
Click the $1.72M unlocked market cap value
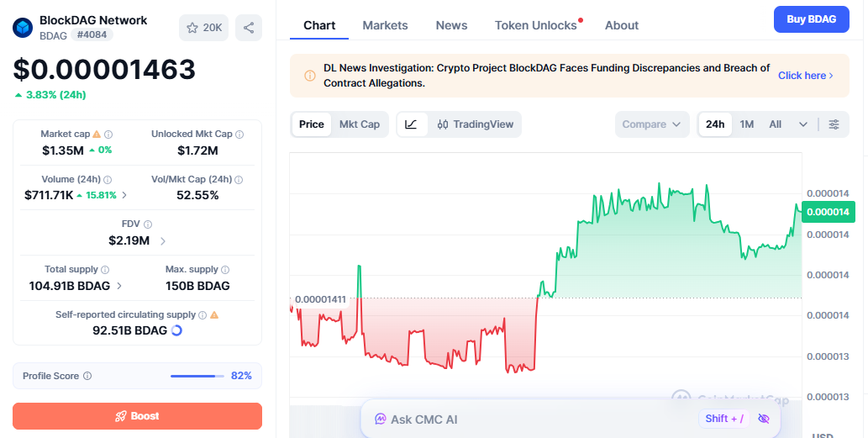pos(197,150)
